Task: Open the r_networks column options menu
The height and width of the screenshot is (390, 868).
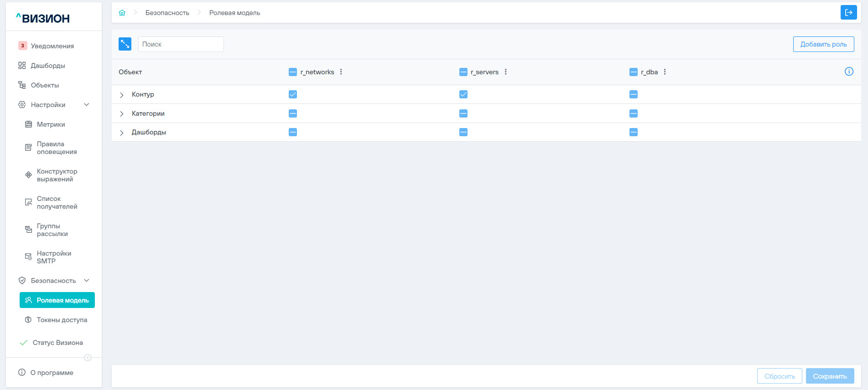Action: (x=341, y=72)
